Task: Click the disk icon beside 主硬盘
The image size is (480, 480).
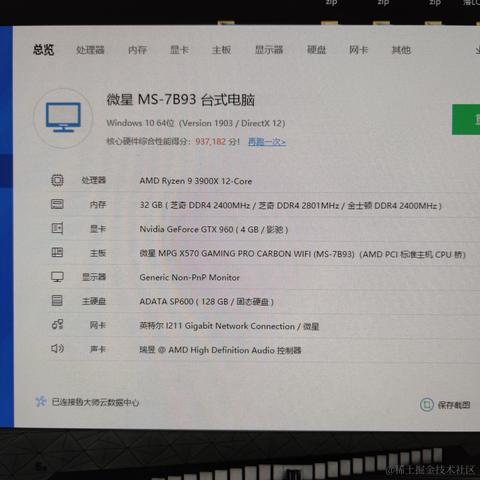Action: coord(57,301)
